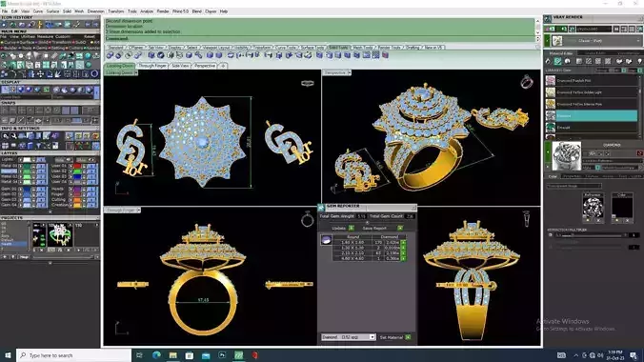Click the lightning bolt icon in Icon History
Image resolution: width=644 pixels, height=362 pixels.
click(40, 25)
